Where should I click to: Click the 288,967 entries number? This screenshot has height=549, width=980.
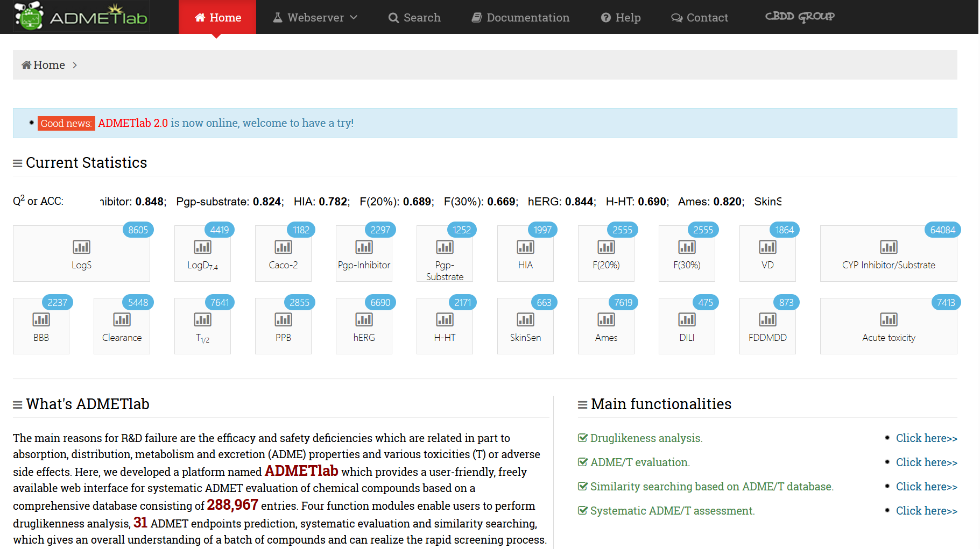[x=232, y=504]
